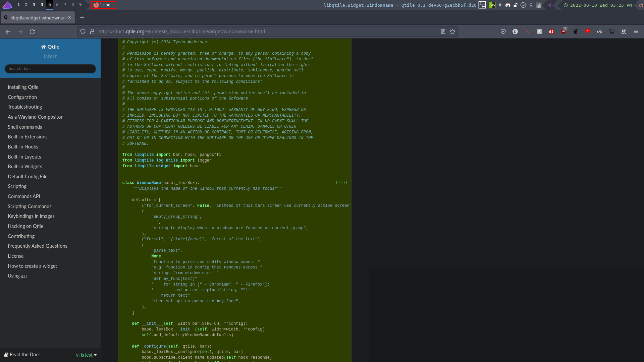The width and height of the screenshot is (644, 362).
Task: Switch to workspace 7
Action: click(65, 5)
